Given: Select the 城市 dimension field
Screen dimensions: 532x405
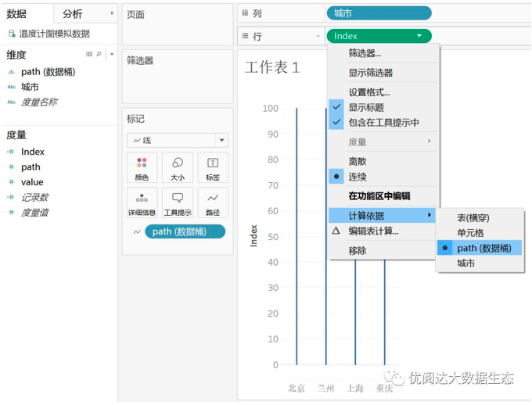Looking at the screenshot, I should [x=30, y=87].
